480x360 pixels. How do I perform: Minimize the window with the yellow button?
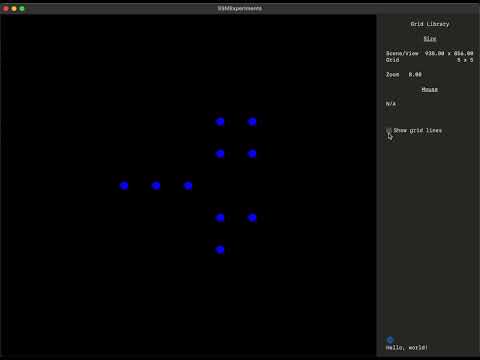tap(14, 8)
